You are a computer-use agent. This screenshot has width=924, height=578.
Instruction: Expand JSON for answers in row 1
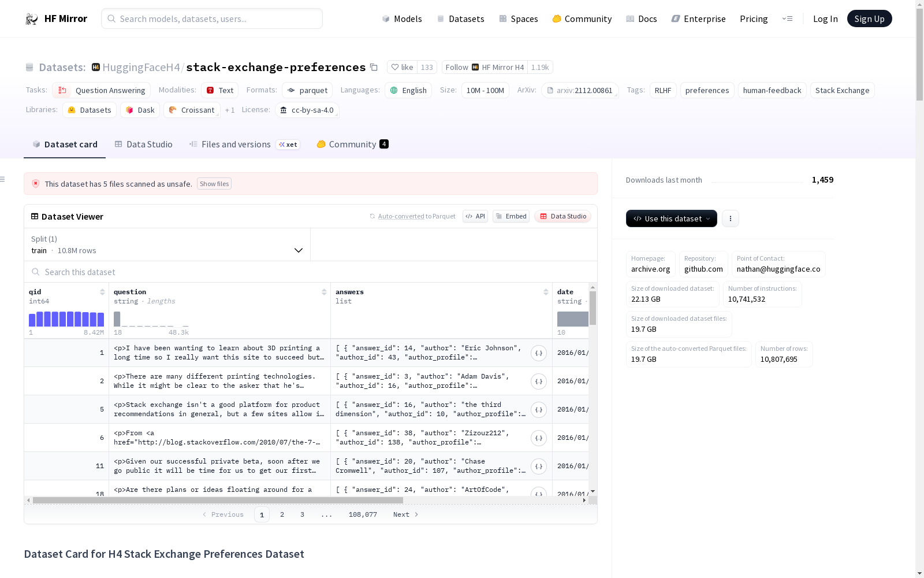pyautogui.click(x=539, y=353)
